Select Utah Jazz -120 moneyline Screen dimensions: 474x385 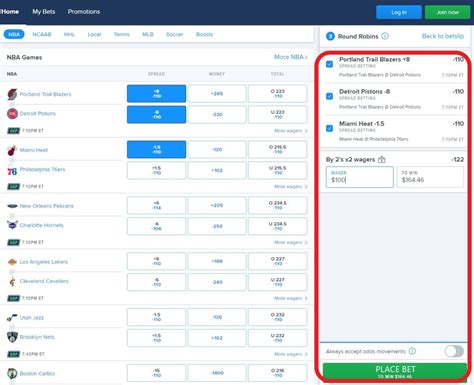(x=217, y=317)
